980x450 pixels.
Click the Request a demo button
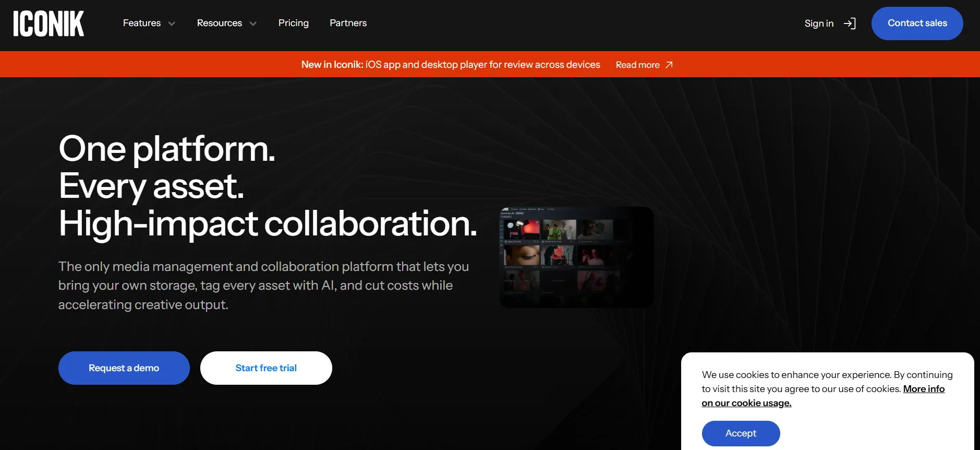click(124, 368)
